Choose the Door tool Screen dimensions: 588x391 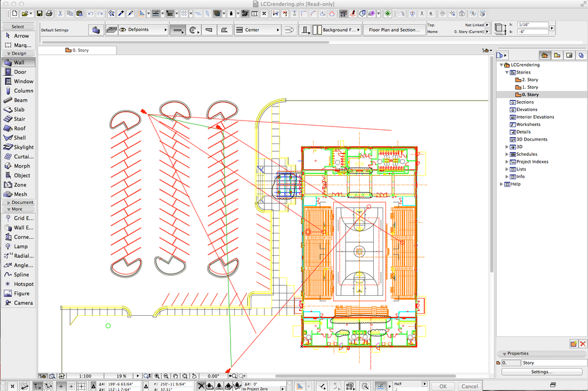pyautogui.click(x=19, y=72)
